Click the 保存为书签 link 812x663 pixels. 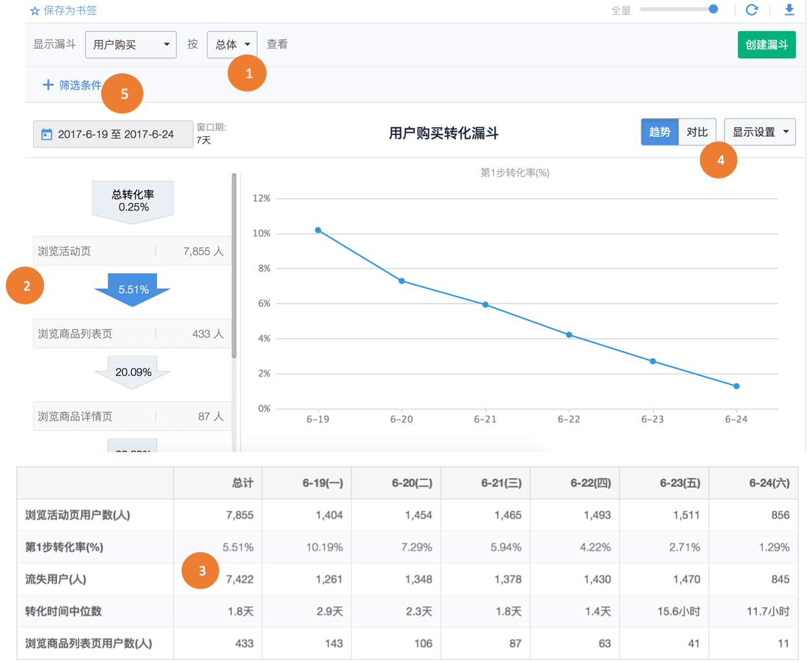pyautogui.click(x=70, y=11)
